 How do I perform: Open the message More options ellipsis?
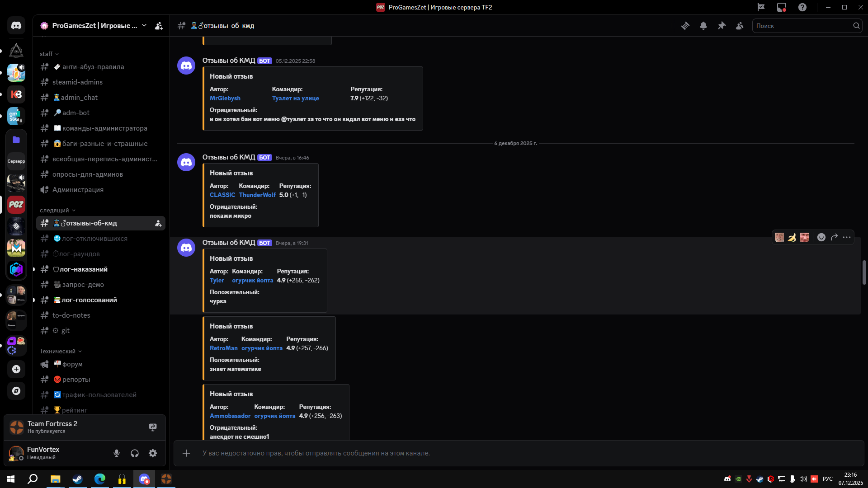click(847, 237)
